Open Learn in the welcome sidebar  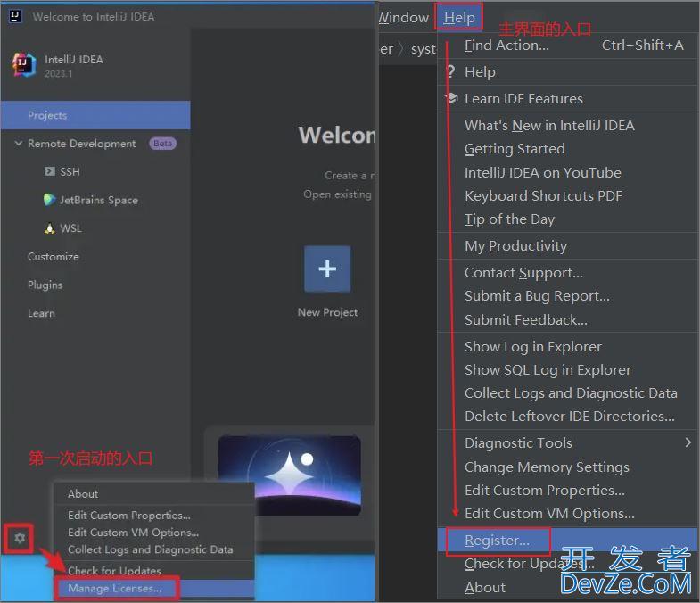(x=42, y=313)
